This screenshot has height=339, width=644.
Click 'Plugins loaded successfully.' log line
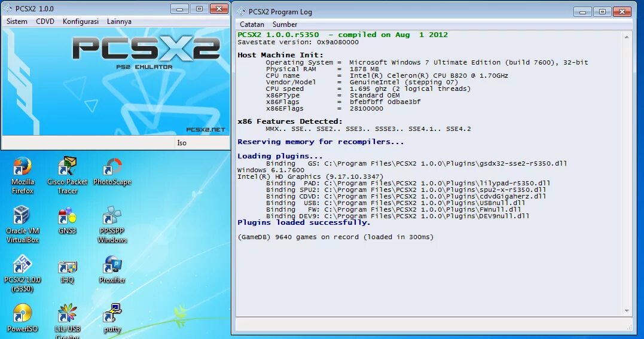[304, 223]
